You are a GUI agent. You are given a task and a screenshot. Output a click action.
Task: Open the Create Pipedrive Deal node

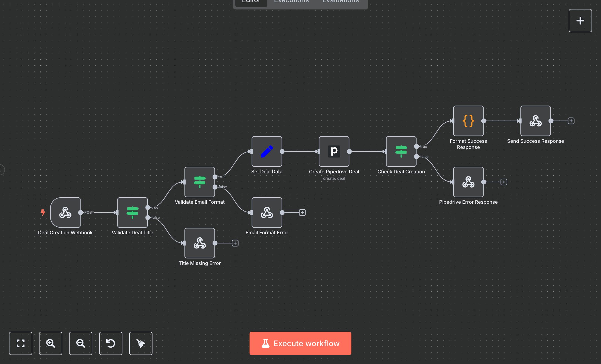click(x=334, y=152)
